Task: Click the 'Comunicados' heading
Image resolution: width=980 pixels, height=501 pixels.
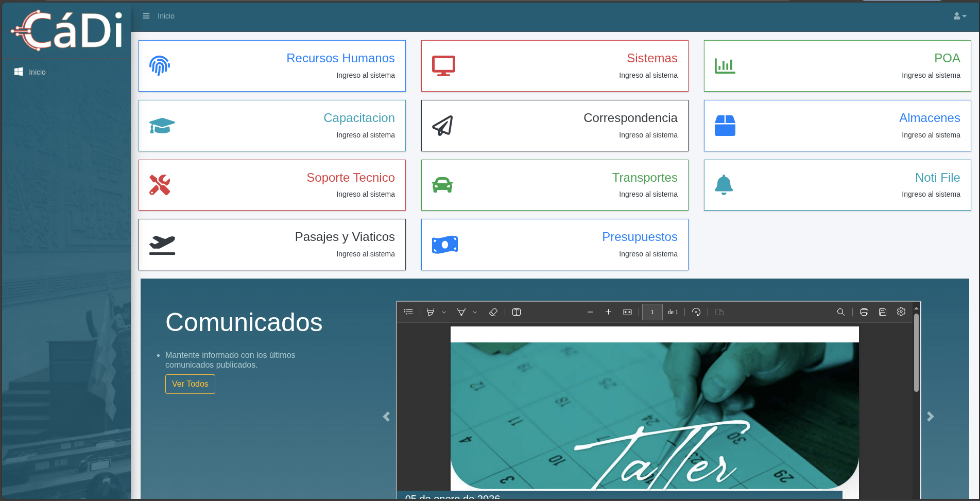Action: click(x=244, y=322)
